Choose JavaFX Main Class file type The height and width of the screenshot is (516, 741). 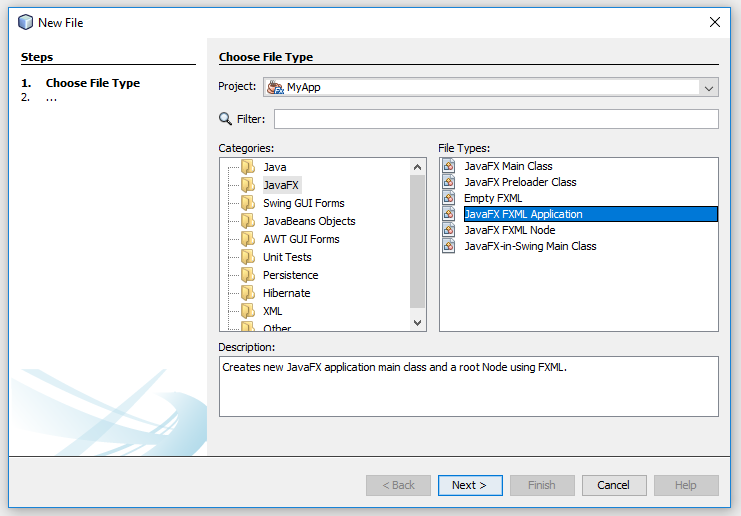[508, 166]
